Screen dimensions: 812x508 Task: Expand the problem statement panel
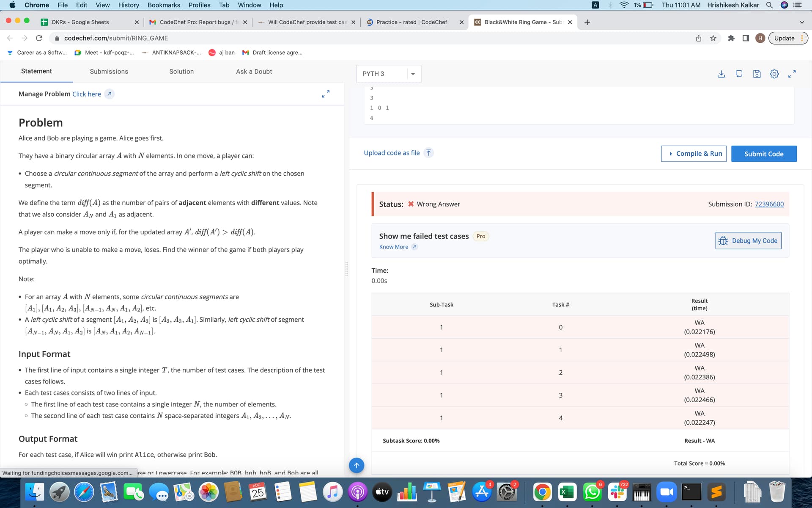(326, 94)
